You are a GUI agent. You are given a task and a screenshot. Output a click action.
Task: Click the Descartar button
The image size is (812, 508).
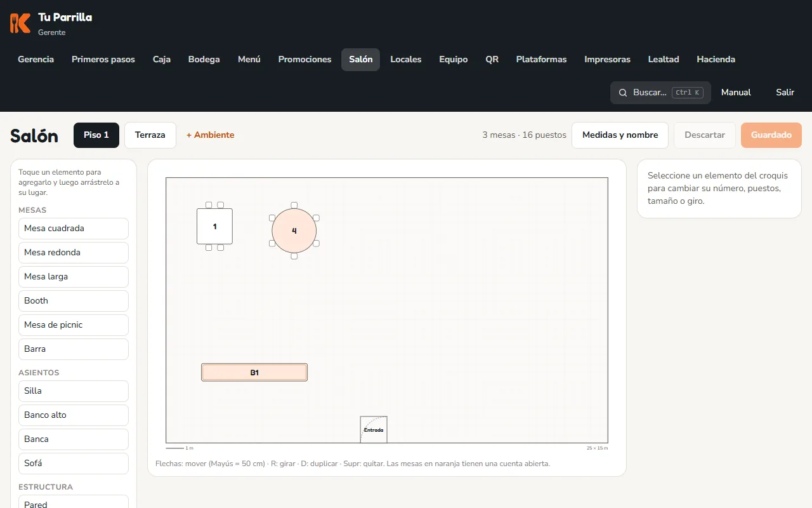click(x=705, y=135)
